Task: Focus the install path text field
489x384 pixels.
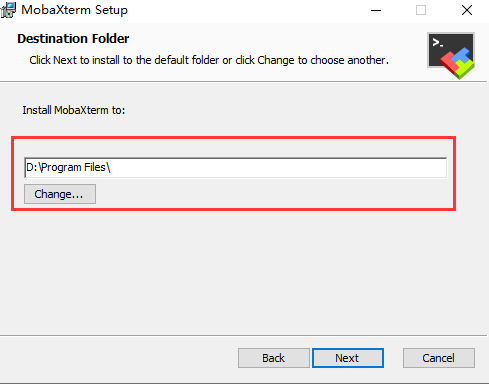Action: (x=235, y=167)
